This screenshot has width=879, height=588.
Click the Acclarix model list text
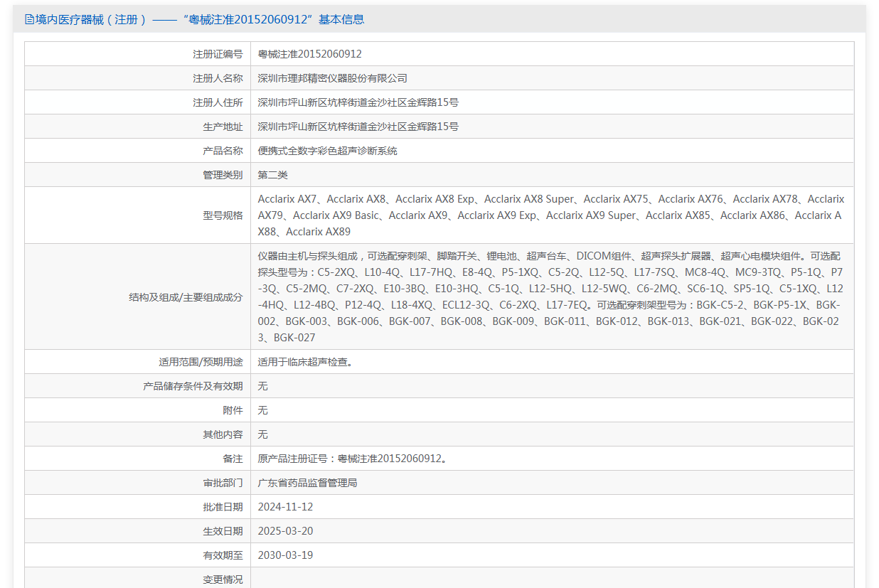coord(551,215)
